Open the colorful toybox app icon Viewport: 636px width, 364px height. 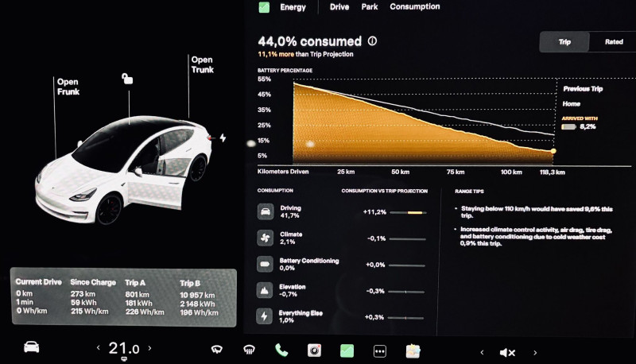[x=413, y=351]
